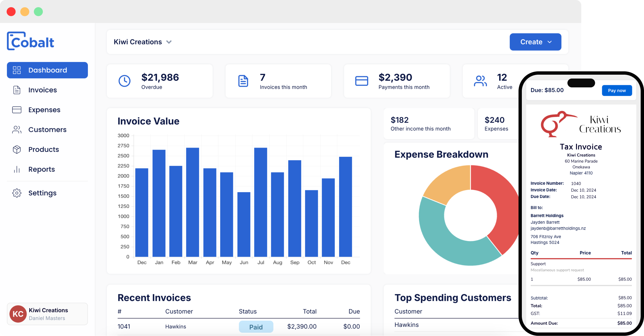The height and width of the screenshot is (336, 644).
Task: Click the Jul bar in Invoice Value chart
Action: [x=261, y=202]
